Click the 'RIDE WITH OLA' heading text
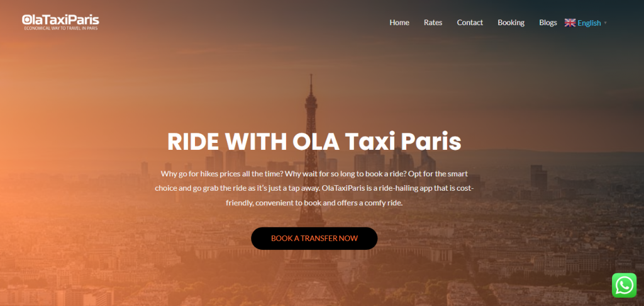The width and height of the screenshot is (644, 306). tap(253, 142)
